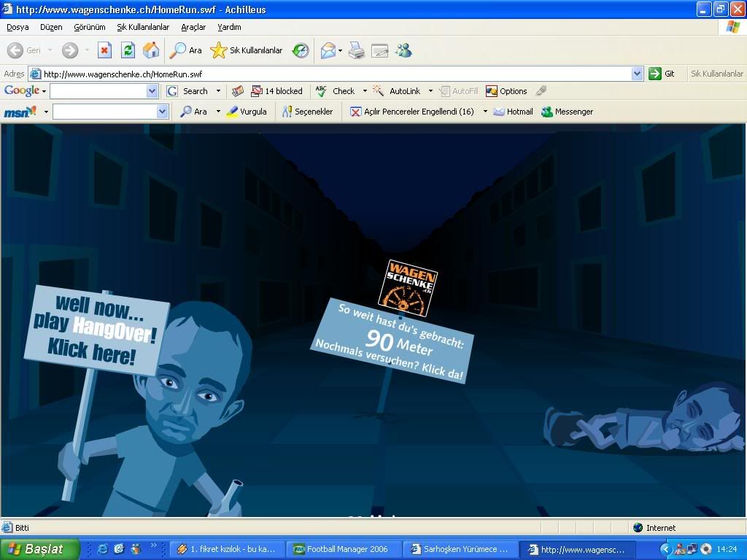Click the highlighter pen icon after Options
This screenshot has height=560, width=747.
click(541, 90)
